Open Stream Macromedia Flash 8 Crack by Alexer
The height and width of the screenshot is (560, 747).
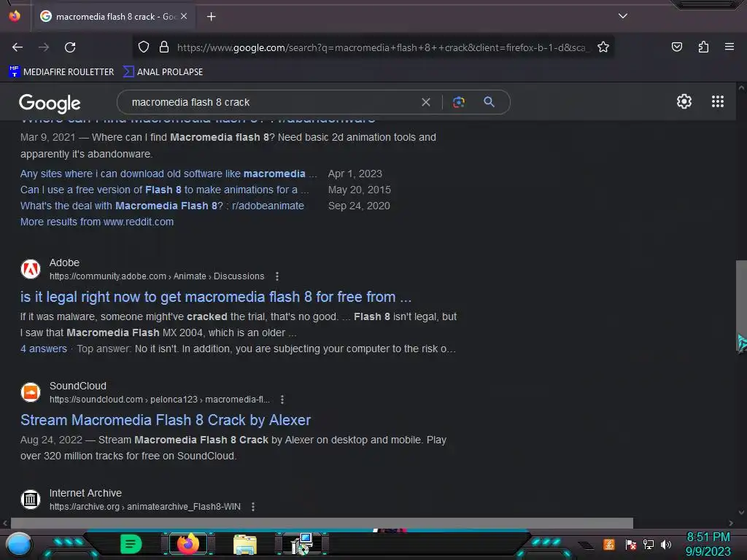(x=166, y=421)
